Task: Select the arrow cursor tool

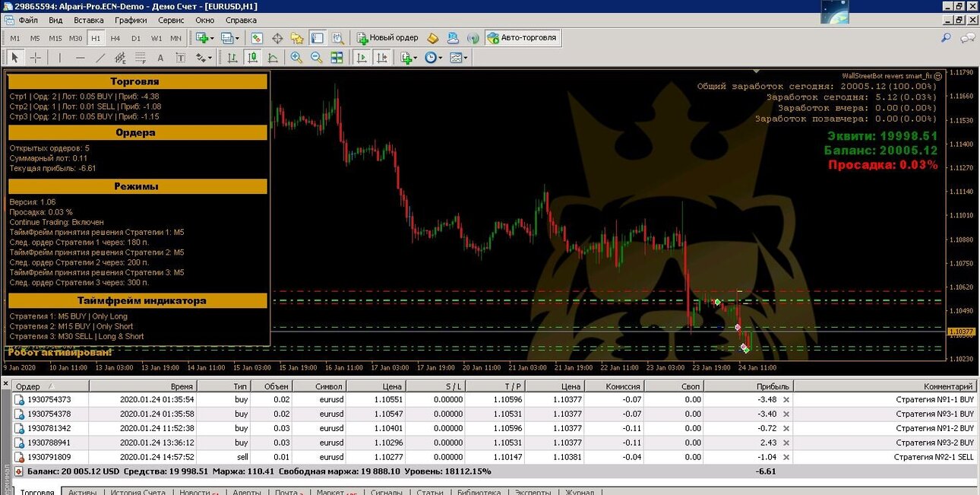Action: [15, 57]
